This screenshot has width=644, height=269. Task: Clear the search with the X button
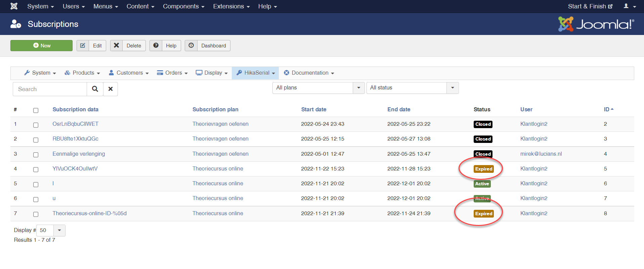click(x=111, y=89)
